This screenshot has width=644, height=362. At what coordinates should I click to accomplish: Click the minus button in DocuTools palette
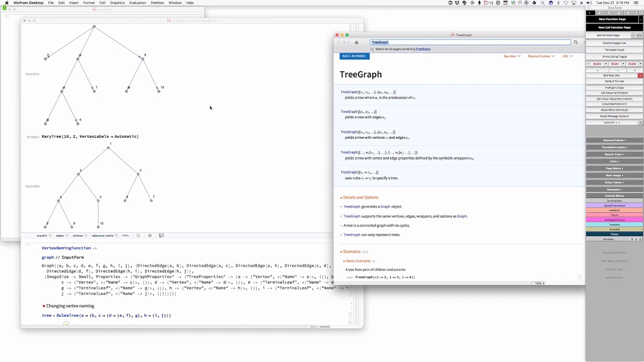(618, 70)
